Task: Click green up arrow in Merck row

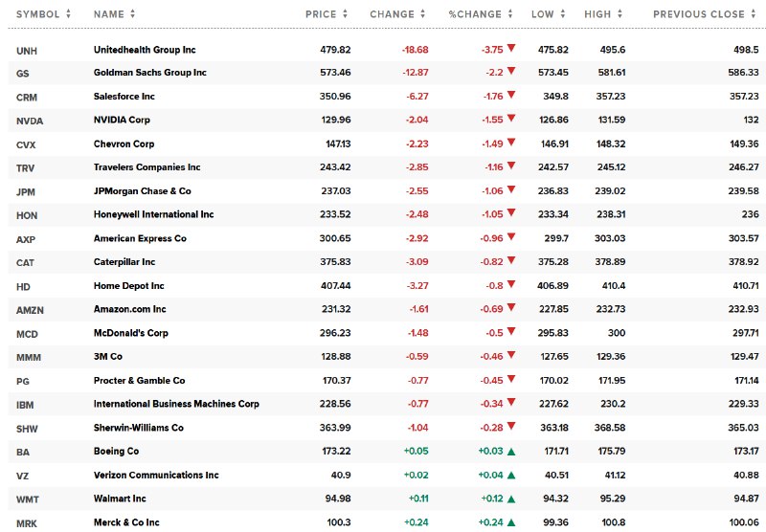Action: click(511, 522)
